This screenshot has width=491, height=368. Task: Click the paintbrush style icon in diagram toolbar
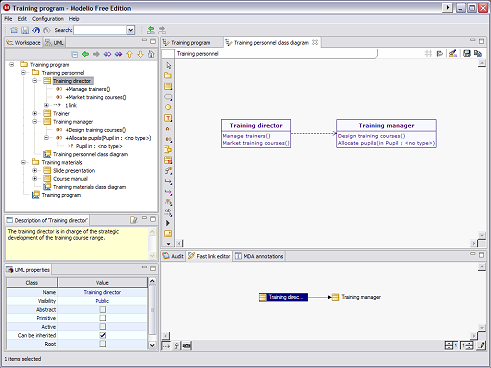pos(452,54)
